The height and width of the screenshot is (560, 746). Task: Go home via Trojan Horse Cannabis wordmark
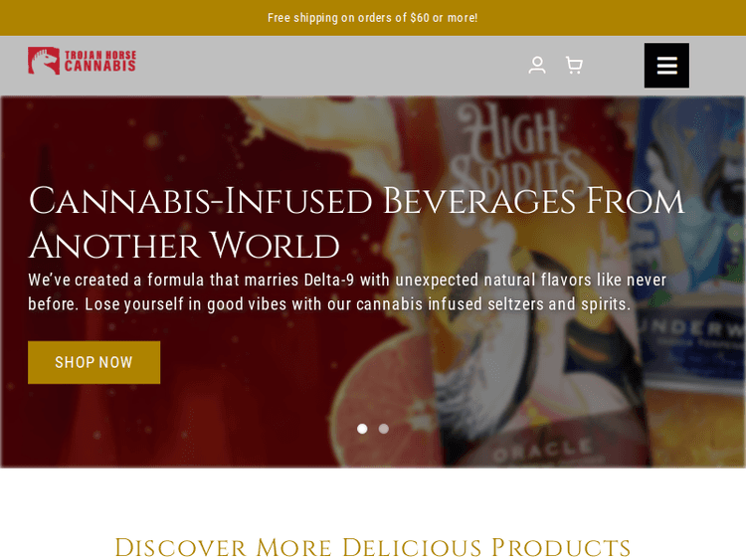click(100, 61)
